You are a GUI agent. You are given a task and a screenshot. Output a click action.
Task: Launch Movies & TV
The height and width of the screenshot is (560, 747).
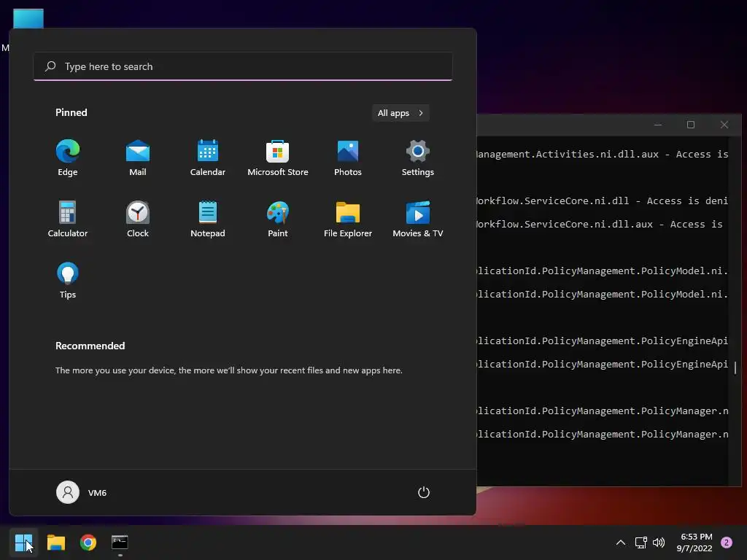click(x=418, y=219)
